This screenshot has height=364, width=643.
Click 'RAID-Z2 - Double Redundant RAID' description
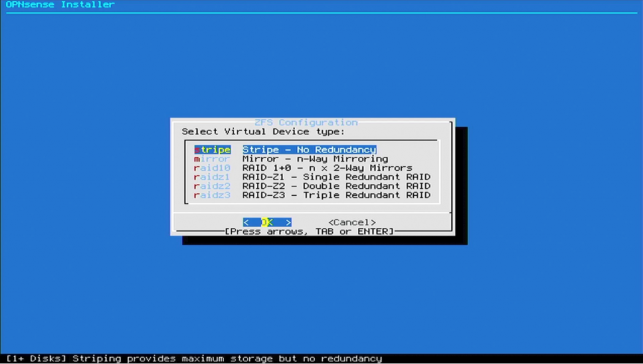(x=337, y=186)
